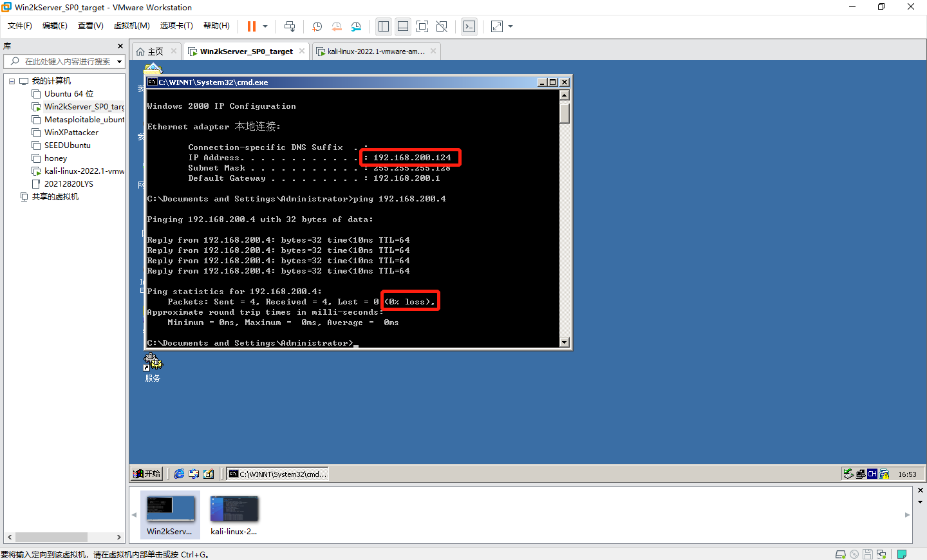This screenshot has height=560, width=927.
Task: Click the hard disk device status icon
Action: tap(841, 554)
